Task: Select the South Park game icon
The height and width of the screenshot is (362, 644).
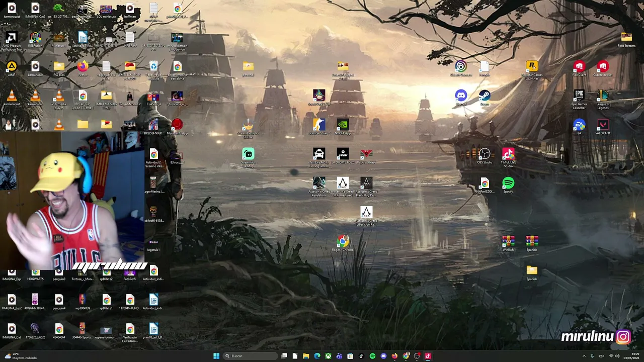Action: tap(319, 98)
